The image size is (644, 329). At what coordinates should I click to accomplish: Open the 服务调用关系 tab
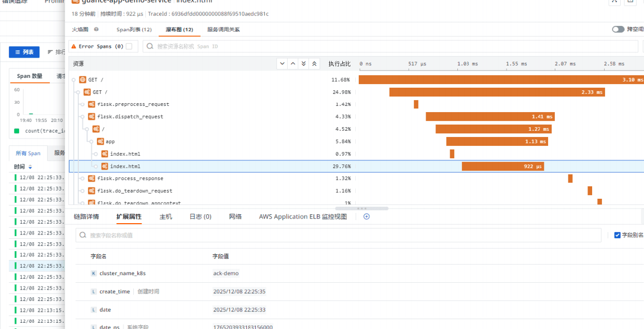point(223,30)
